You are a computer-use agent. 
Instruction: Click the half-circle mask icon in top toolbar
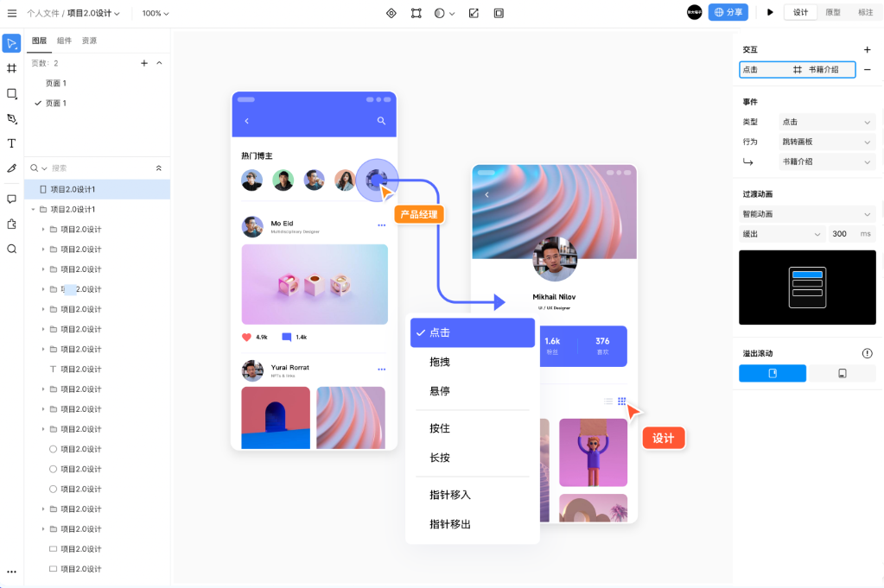(x=440, y=13)
